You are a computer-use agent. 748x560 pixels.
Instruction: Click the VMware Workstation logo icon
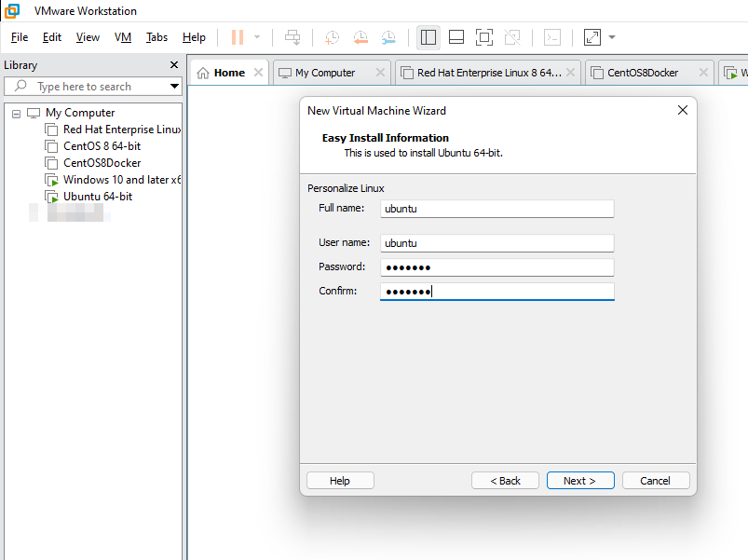[x=11, y=10]
